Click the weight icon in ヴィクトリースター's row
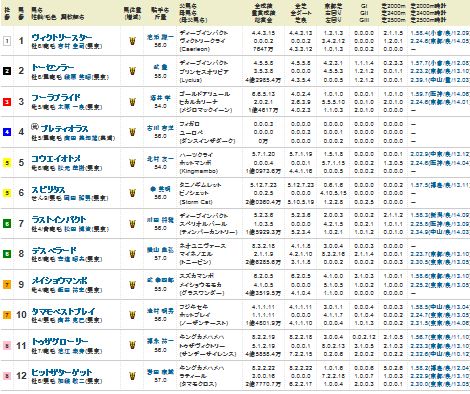This screenshot has height=394, width=470. pyautogui.click(x=132, y=41)
